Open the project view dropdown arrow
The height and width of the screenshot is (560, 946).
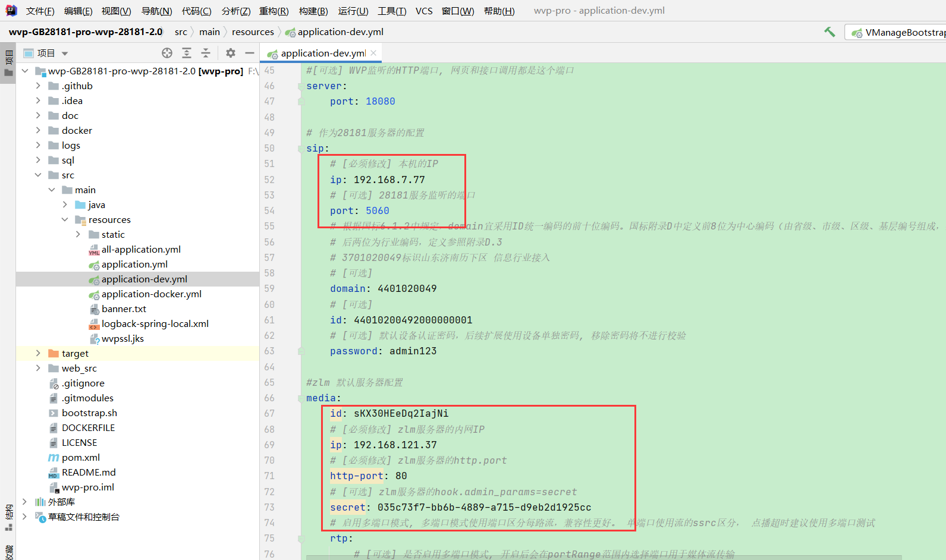tap(65, 54)
